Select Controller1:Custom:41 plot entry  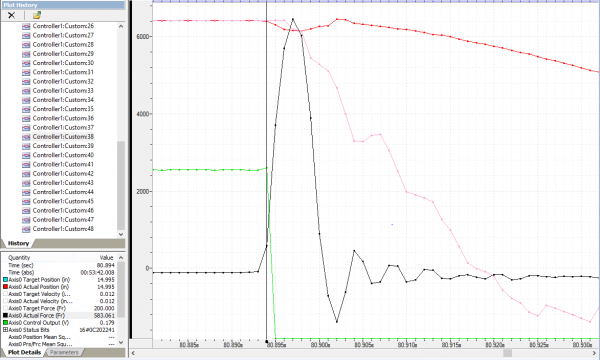point(63,165)
